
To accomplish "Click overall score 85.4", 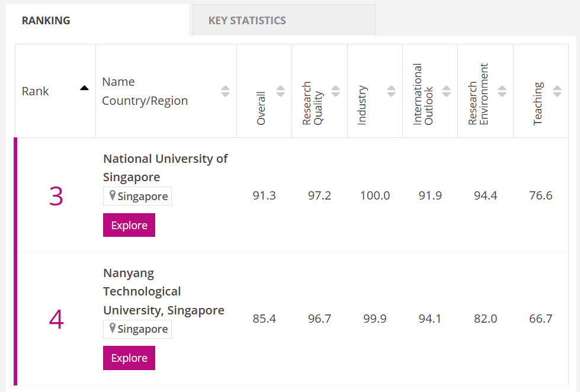I will click(x=264, y=319).
